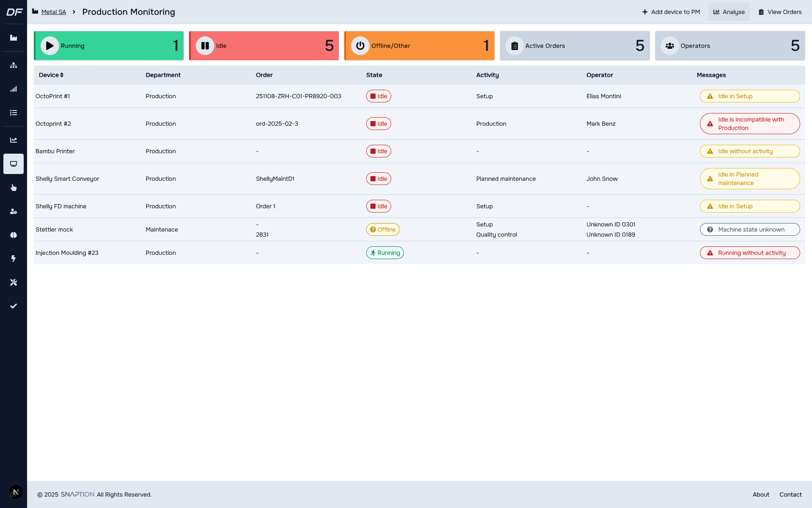
Task: Open the statistics bar-chart icon in the sidebar
Action: click(14, 89)
